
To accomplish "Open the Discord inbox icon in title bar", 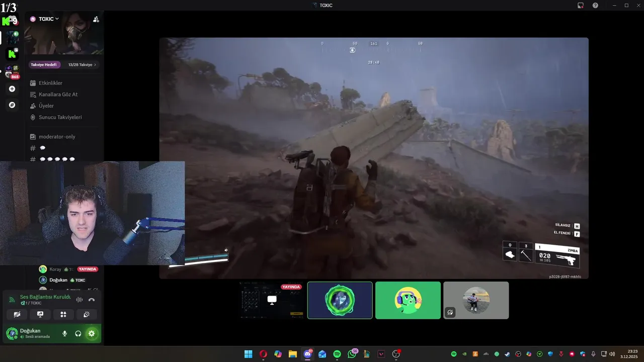I will (580, 5).
